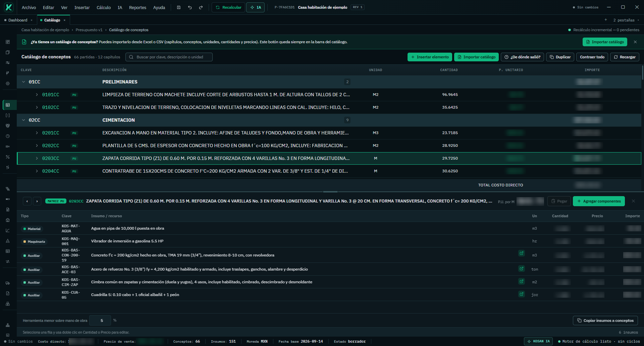Expand row 0203CC chevron
Viewport: 644px width, 346px height.
37,158
